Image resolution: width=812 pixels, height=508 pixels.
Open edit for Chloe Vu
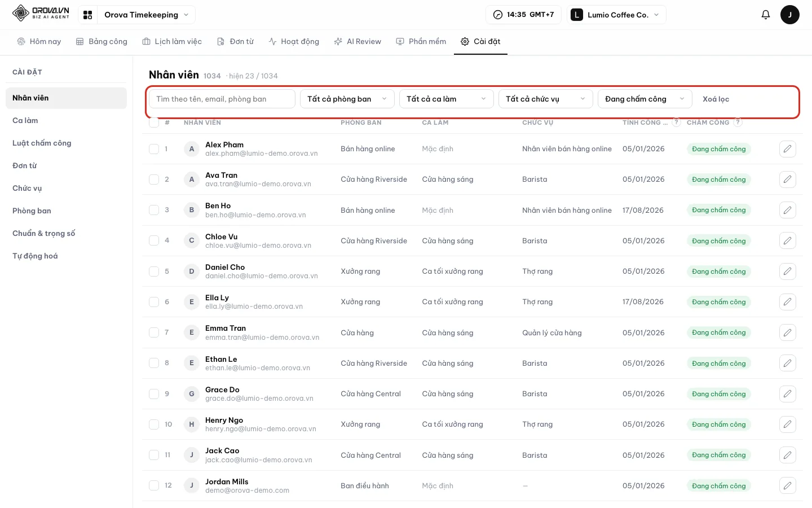coord(787,241)
